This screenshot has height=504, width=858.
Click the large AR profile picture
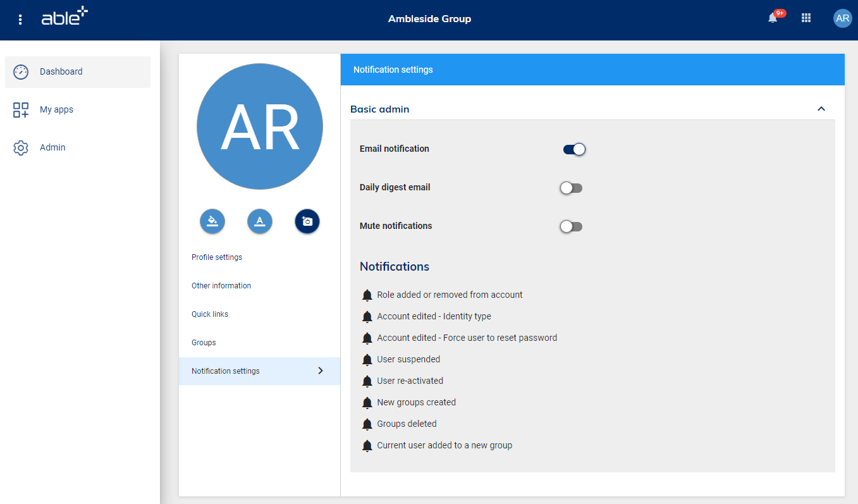point(260,126)
